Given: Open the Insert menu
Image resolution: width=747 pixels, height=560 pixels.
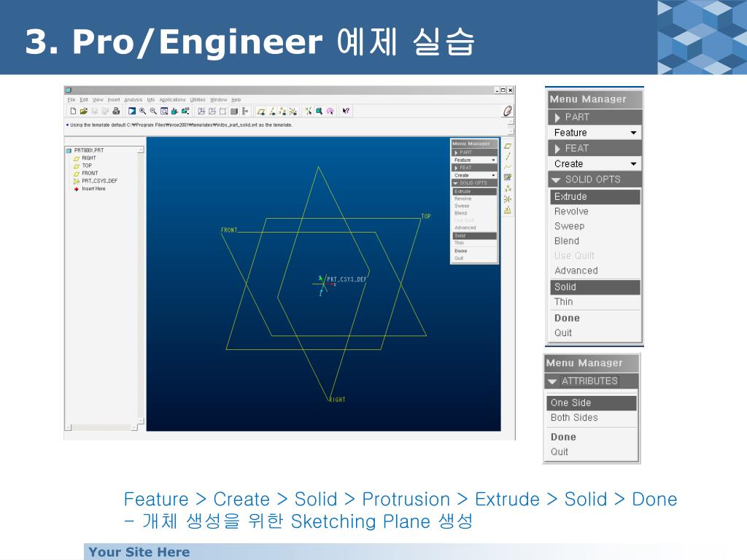Looking at the screenshot, I should click(114, 99).
